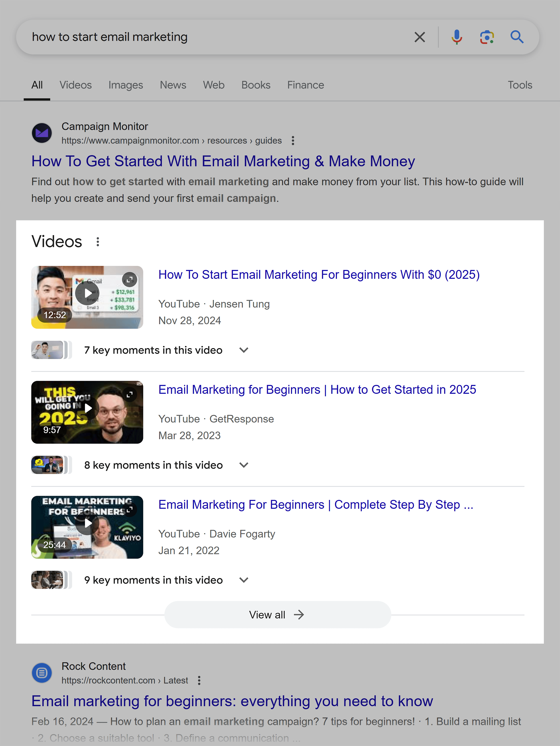The height and width of the screenshot is (746, 560).
Task: Open How To Get Started With Email Marketing link
Action: [223, 161]
